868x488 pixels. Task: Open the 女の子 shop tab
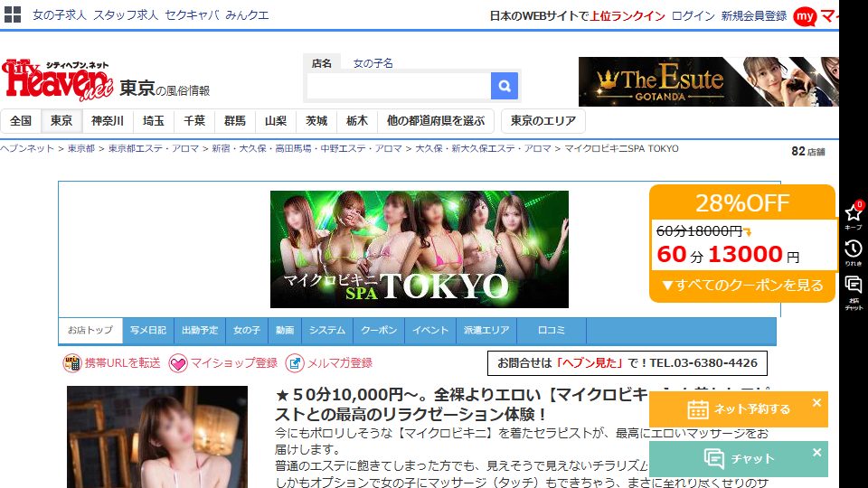tap(247, 331)
